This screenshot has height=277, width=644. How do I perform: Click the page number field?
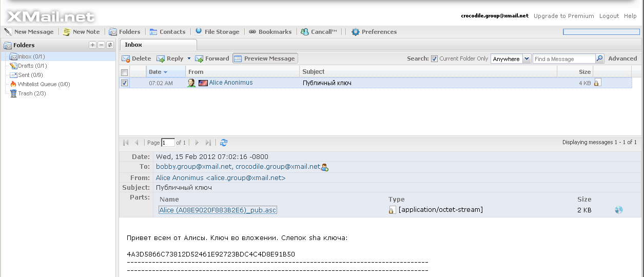(x=168, y=143)
